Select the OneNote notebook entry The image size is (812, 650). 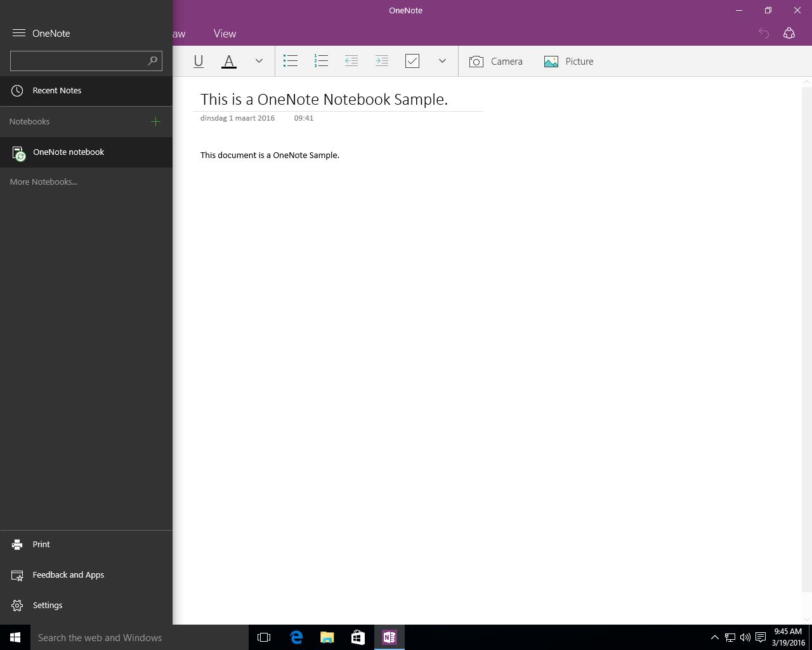pos(86,152)
